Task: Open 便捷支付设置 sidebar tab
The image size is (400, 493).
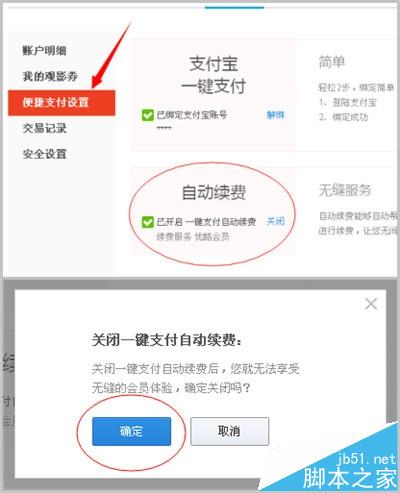Action: click(62, 102)
